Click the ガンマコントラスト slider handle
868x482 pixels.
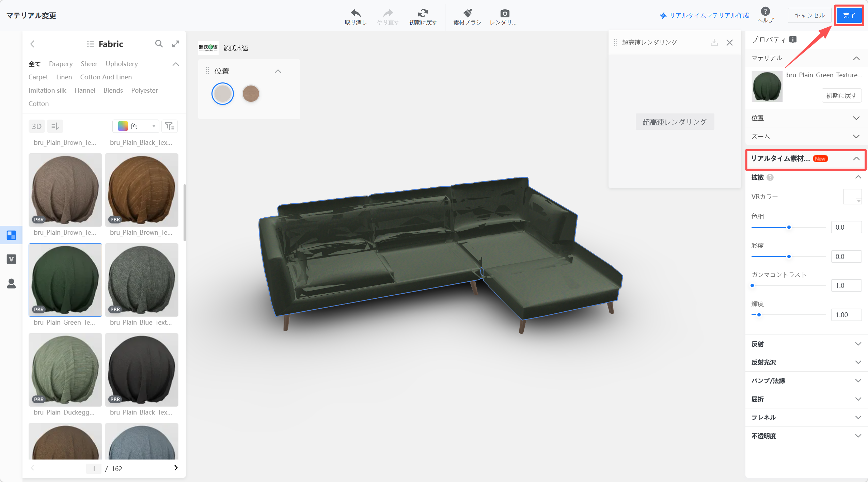pyautogui.click(x=752, y=285)
